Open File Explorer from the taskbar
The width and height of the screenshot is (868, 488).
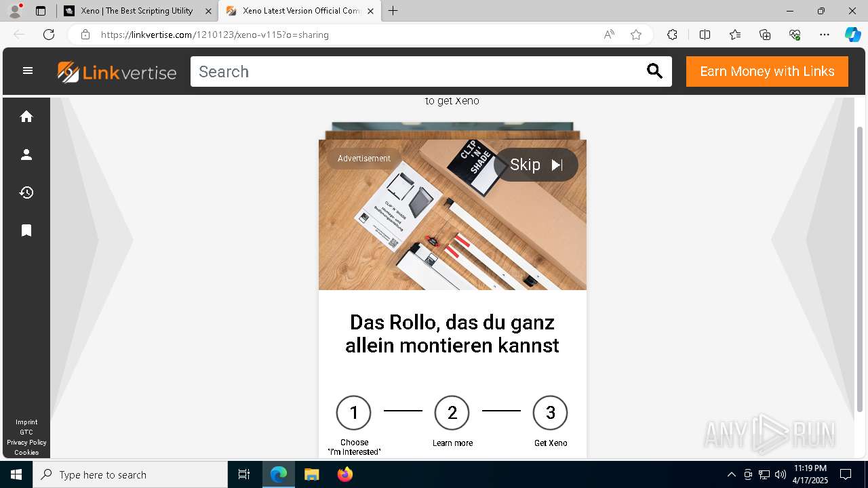pyautogui.click(x=311, y=474)
